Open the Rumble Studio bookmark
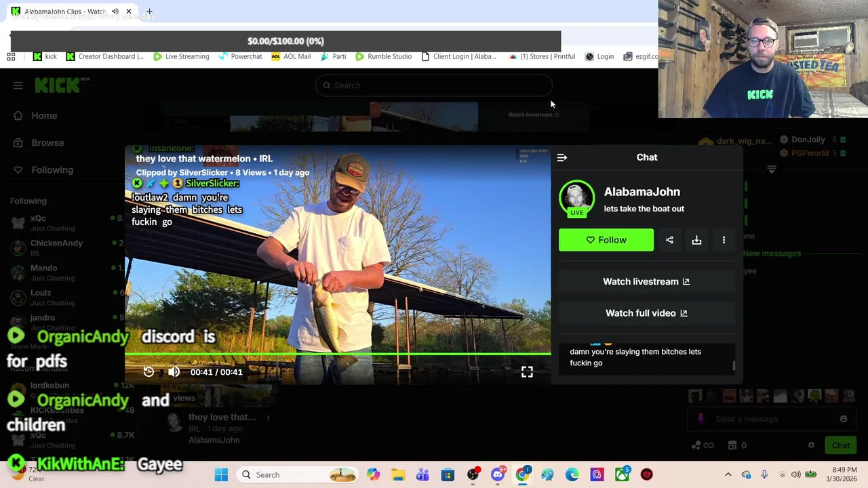 click(383, 57)
